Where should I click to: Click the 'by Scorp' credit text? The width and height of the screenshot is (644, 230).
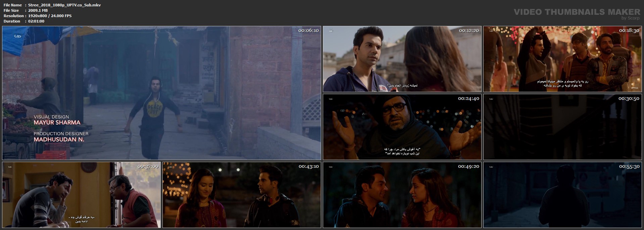pyautogui.click(x=631, y=18)
